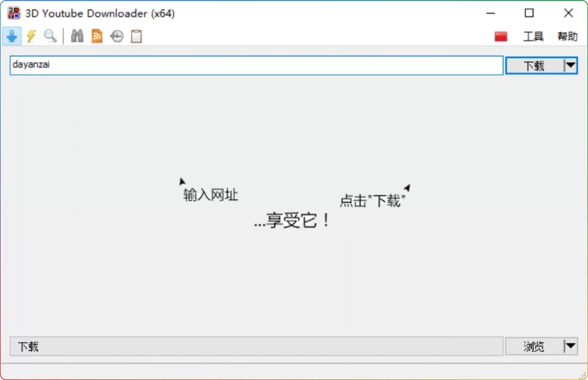Open the 帮助 menu
The image size is (588, 380).
coord(568,36)
